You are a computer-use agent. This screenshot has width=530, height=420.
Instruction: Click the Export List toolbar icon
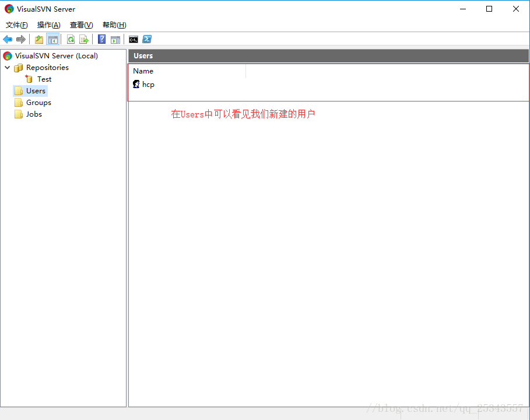84,40
